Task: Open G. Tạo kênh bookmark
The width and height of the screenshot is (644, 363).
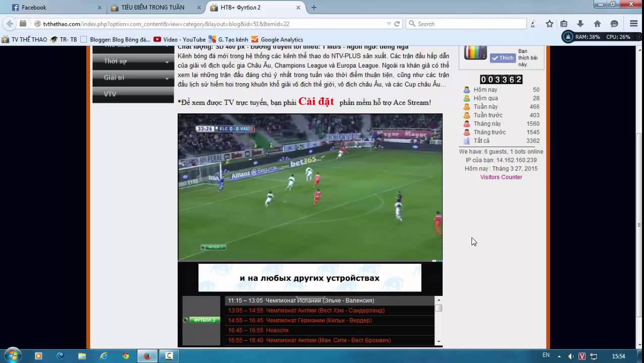Action: pyautogui.click(x=228, y=39)
